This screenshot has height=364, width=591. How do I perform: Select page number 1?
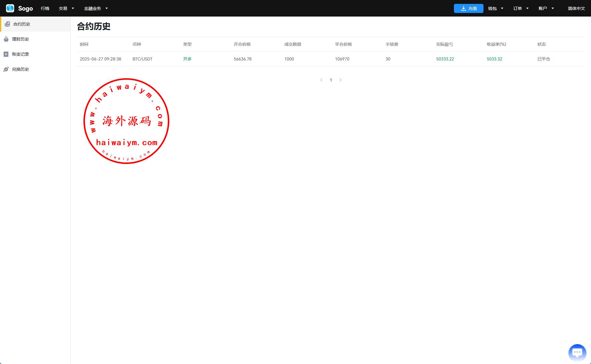coord(331,80)
